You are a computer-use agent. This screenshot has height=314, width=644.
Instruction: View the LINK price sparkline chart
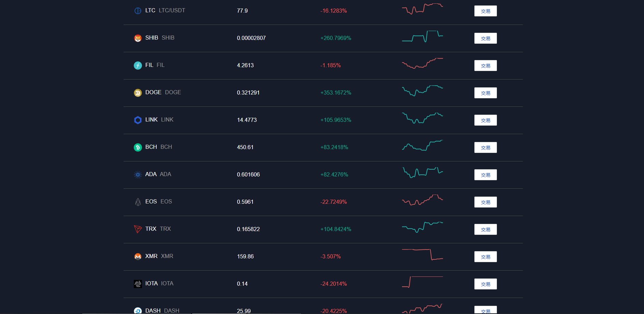click(423, 118)
